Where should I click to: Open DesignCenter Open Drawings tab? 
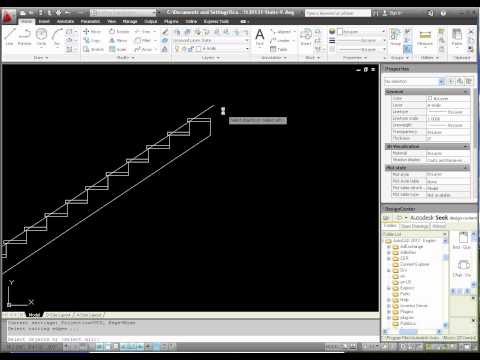click(414, 226)
